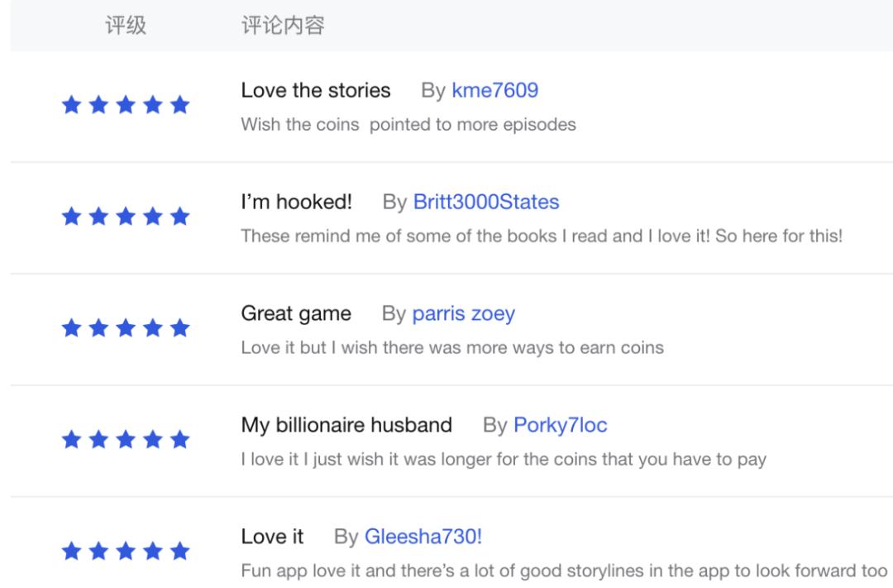The image size is (893, 588).
Task: Select the "My billionaire husband" review title
Action: [x=346, y=426]
